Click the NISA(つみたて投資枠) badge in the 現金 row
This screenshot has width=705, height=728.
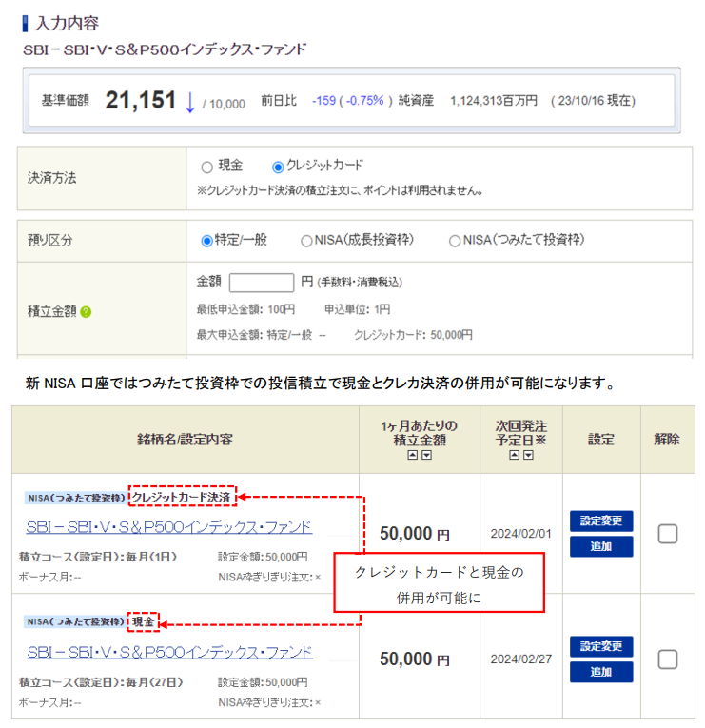pos(75,621)
